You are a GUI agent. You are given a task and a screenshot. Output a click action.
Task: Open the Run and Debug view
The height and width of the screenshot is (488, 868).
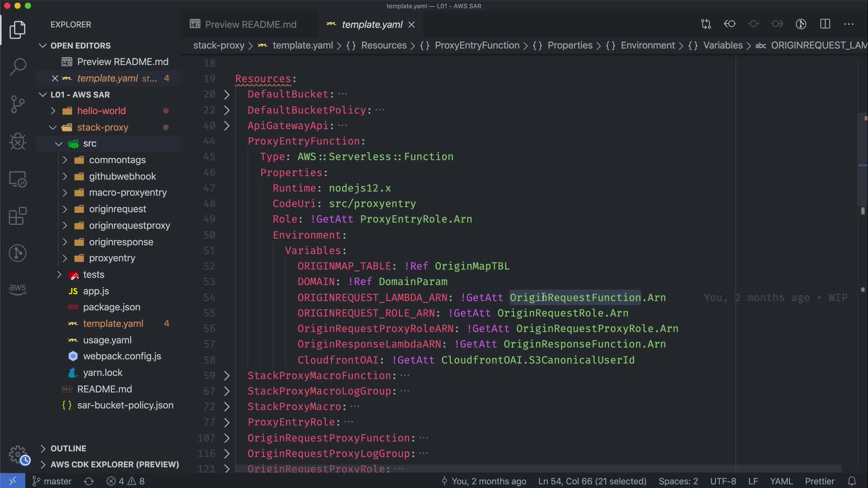[x=18, y=141]
